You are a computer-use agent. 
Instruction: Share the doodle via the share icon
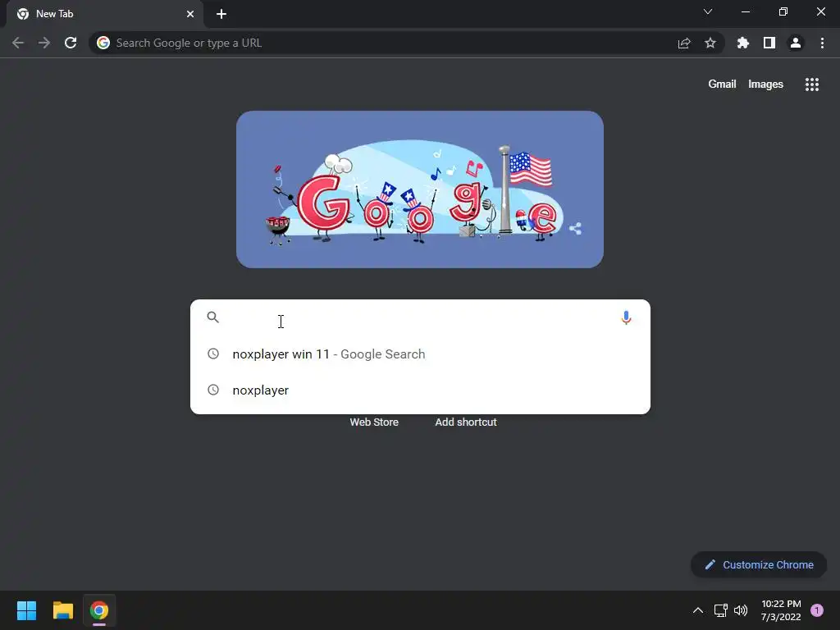tap(575, 229)
